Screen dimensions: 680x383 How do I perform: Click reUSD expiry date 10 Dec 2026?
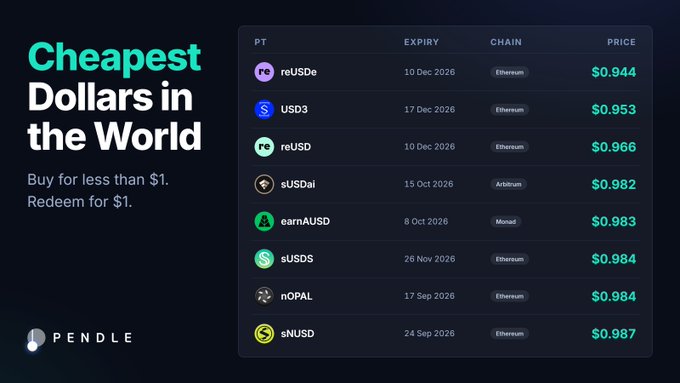coord(429,147)
